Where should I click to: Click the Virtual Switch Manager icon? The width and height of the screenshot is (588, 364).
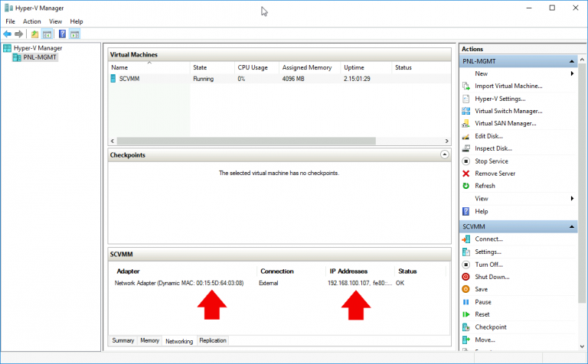tap(465, 111)
